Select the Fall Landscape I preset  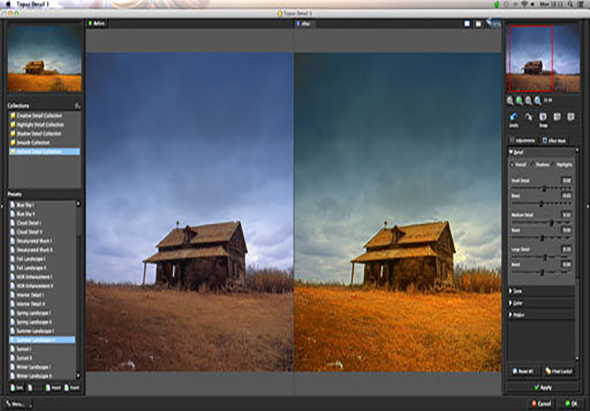click(x=42, y=259)
